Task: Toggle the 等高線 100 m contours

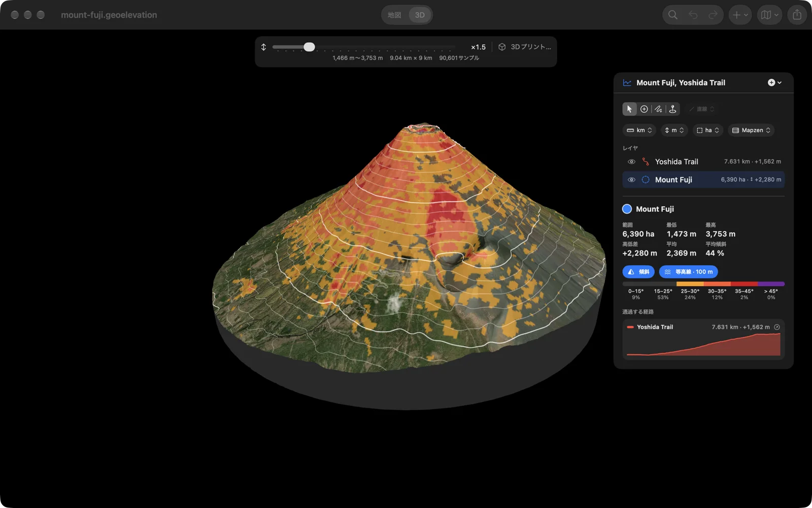Action: coord(688,272)
